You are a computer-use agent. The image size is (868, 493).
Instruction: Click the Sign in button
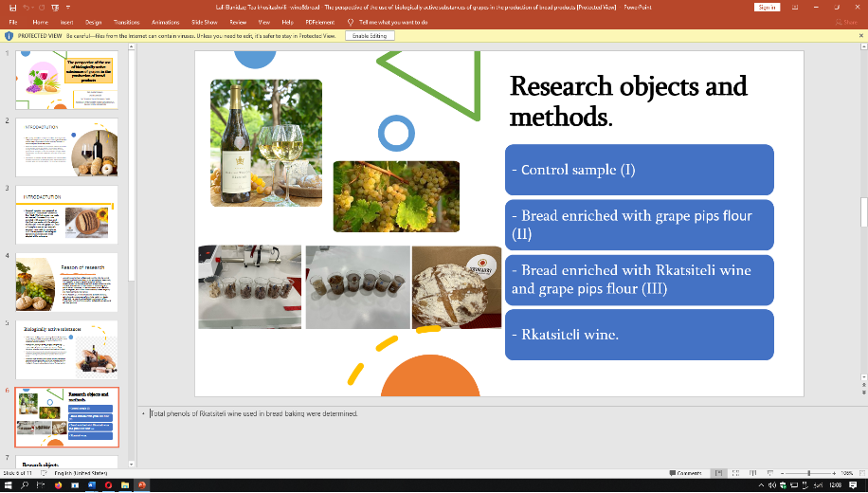pos(768,7)
